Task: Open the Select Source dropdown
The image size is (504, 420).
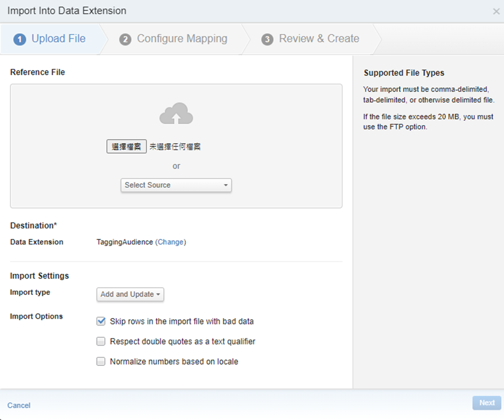Action: point(176,185)
